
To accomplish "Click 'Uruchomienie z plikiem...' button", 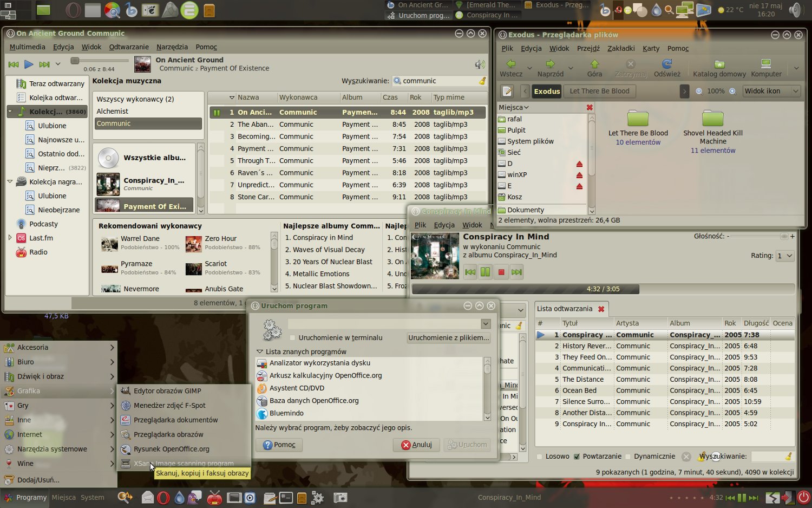I will coord(449,337).
